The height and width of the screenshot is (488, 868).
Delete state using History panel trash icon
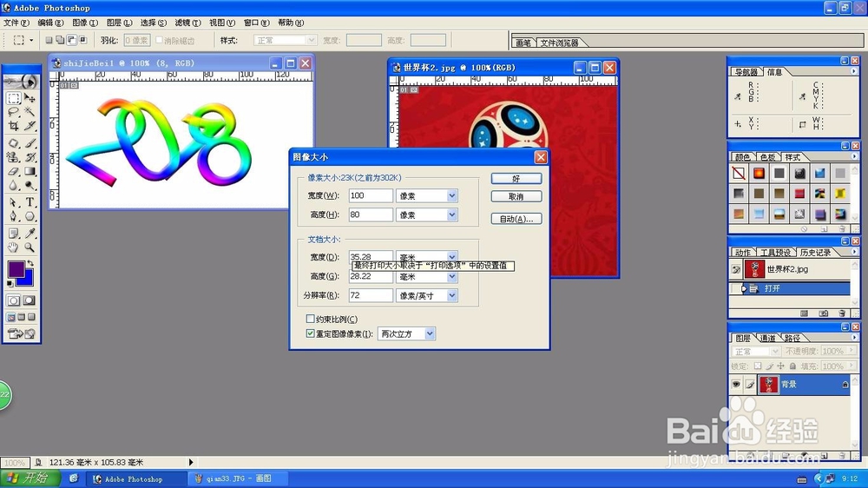tap(842, 313)
